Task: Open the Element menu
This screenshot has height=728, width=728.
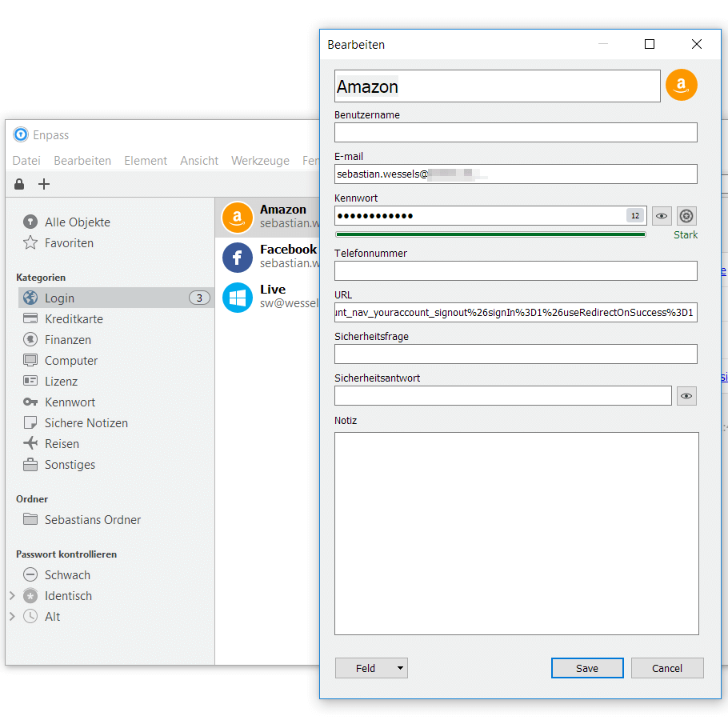Action: tap(146, 161)
